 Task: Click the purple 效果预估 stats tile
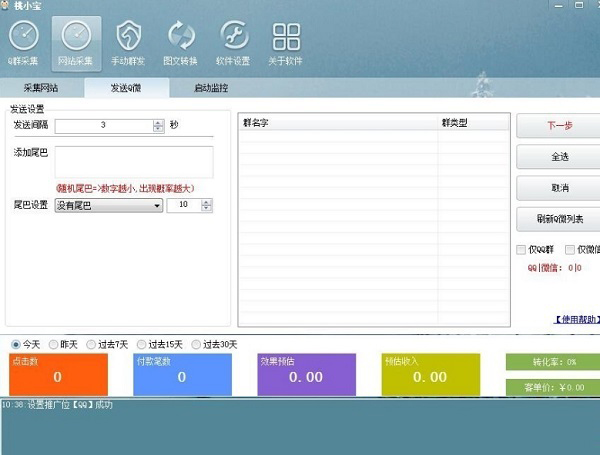point(307,374)
